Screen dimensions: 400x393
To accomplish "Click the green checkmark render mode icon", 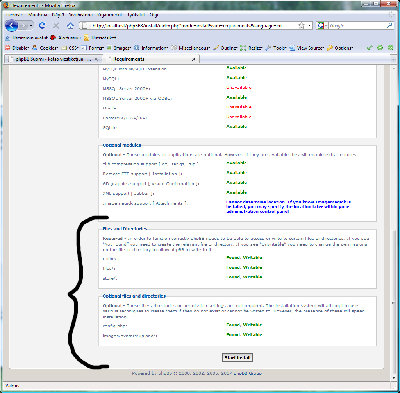I will (x=369, y=48).
